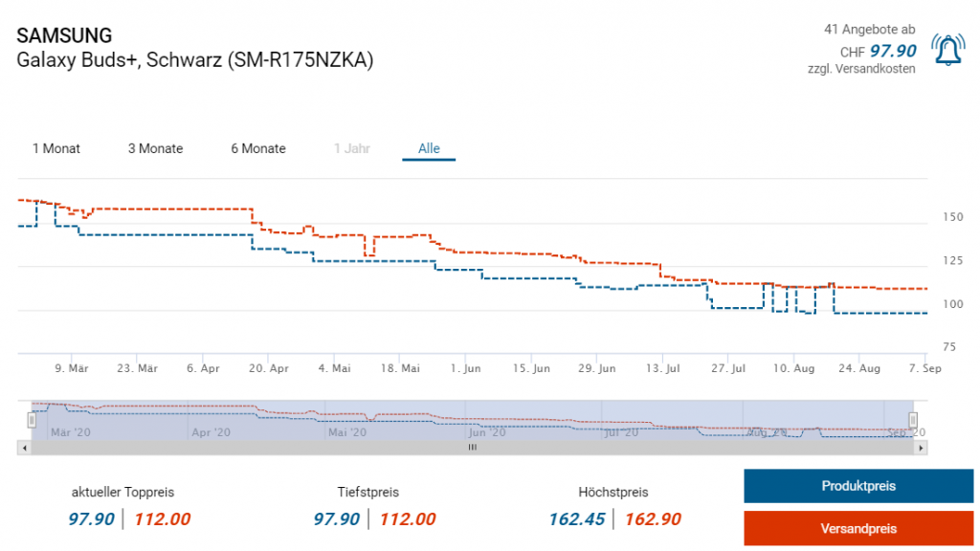Show the 6 Monate price history
This screenshot has width=980, height=551.
pyautogui.click(x=258, y=148)
